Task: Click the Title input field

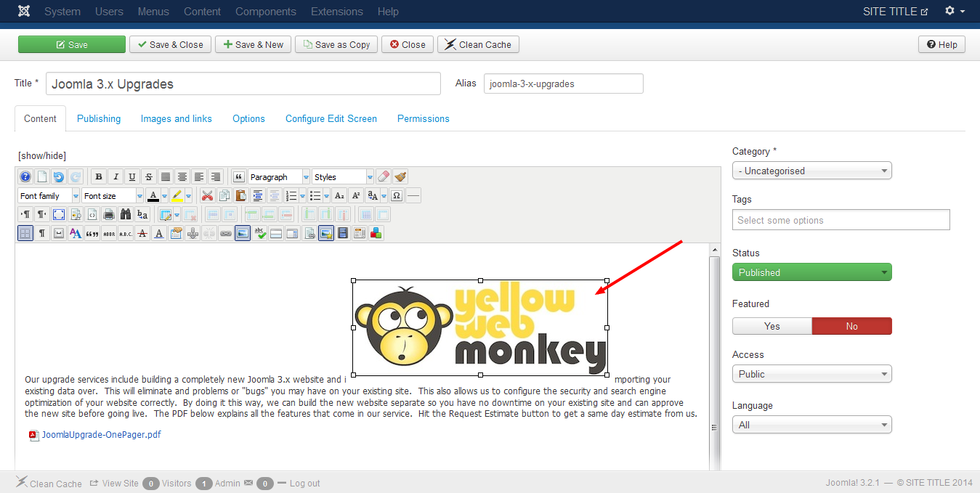Action: (243, 83)
